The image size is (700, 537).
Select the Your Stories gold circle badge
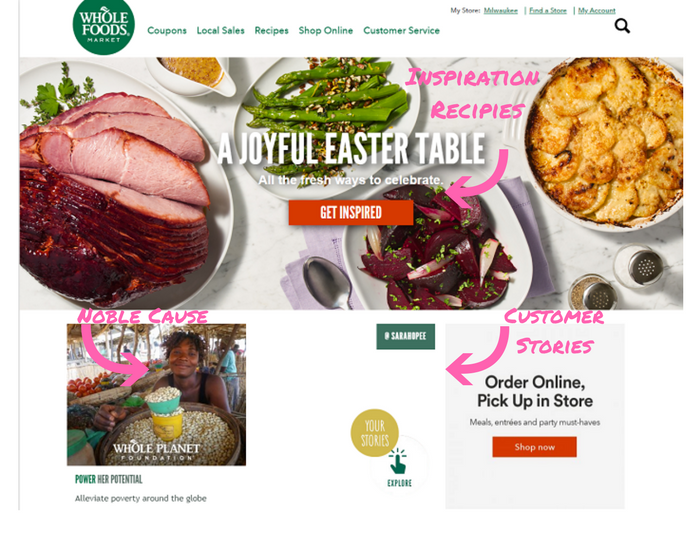point(375,433)
